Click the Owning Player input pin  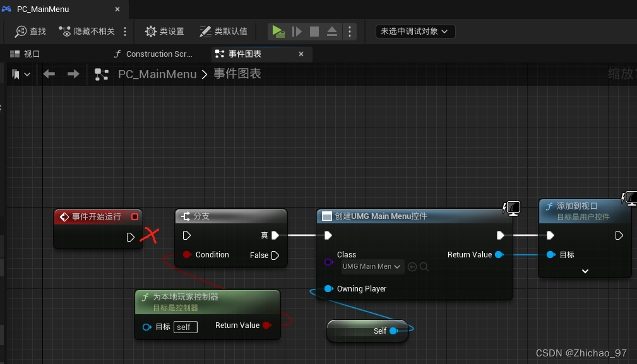pos(329,288)
